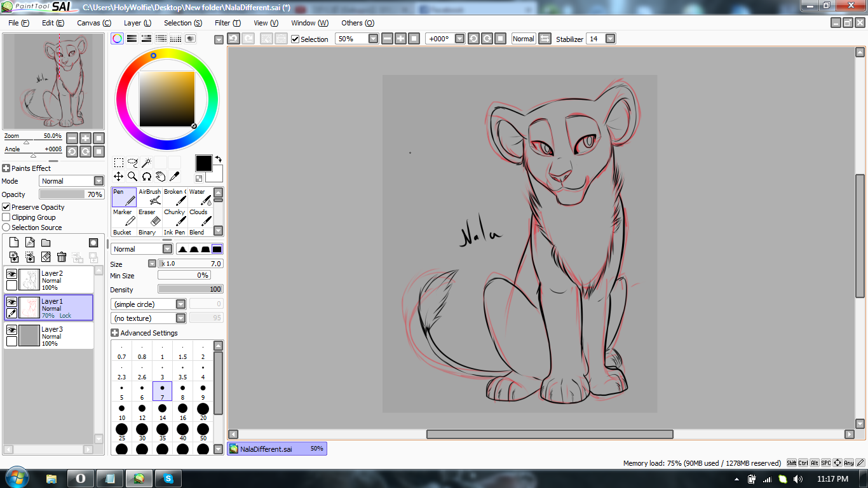868x488 pixels.
Task: Open the Windows Start button
Action: 17,478
